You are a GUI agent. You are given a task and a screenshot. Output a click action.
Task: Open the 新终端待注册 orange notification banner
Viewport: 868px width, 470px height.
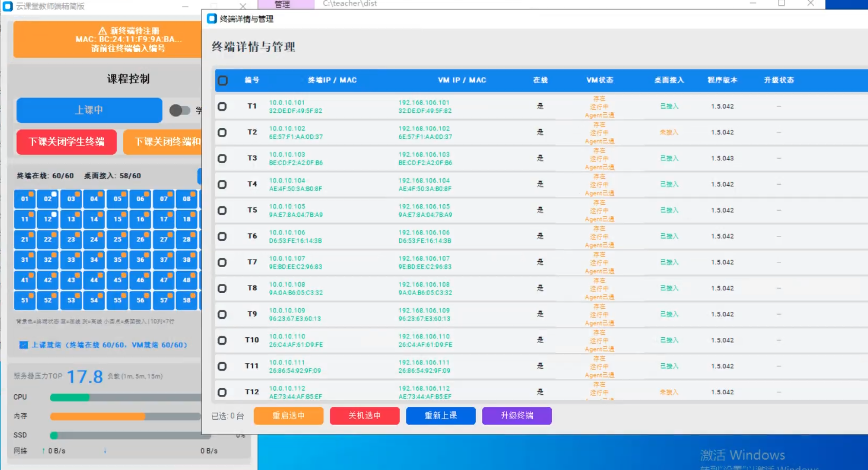click(108, 39)
